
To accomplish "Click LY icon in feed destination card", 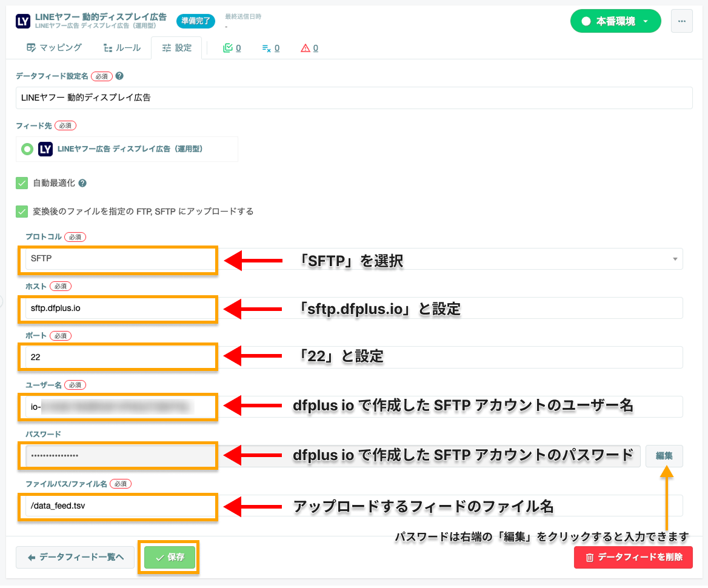I will 45,149.
